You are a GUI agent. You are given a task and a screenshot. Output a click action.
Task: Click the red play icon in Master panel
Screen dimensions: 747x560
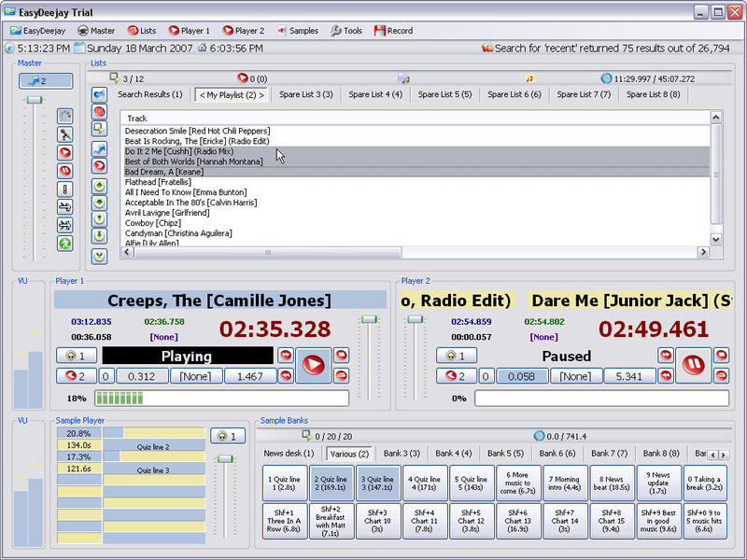pyautogui.click(x=65, y=153)
